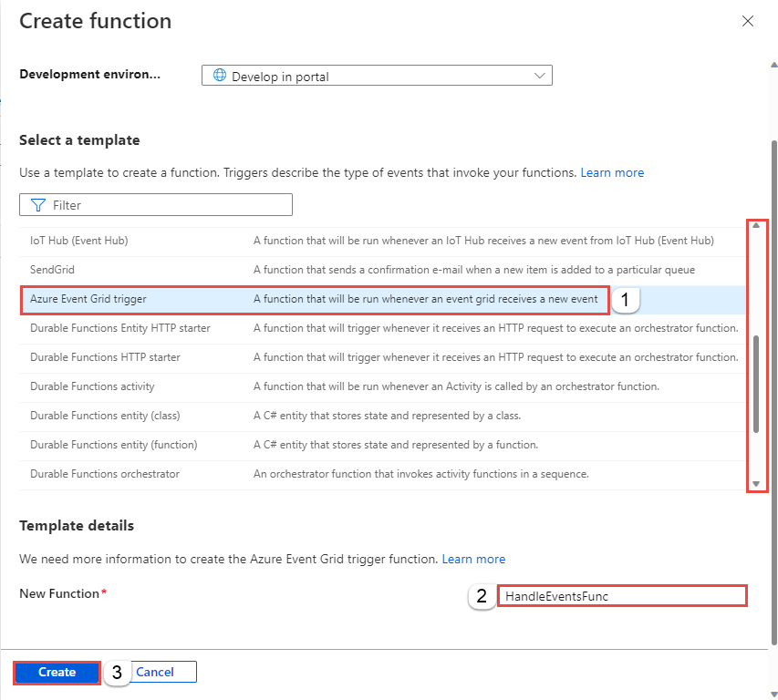Click the New Function name field
778x700 pixels.
pyautogui.click(x=621, y=596)
